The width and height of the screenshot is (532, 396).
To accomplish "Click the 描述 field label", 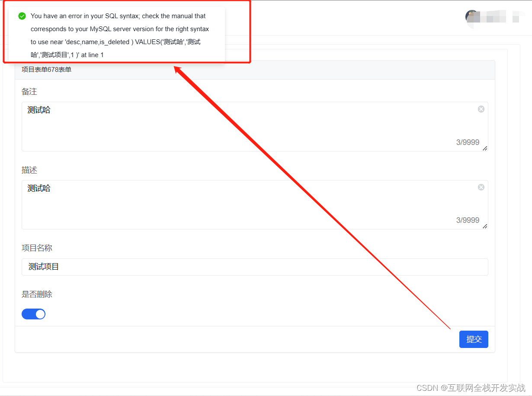I will point(29,170).
